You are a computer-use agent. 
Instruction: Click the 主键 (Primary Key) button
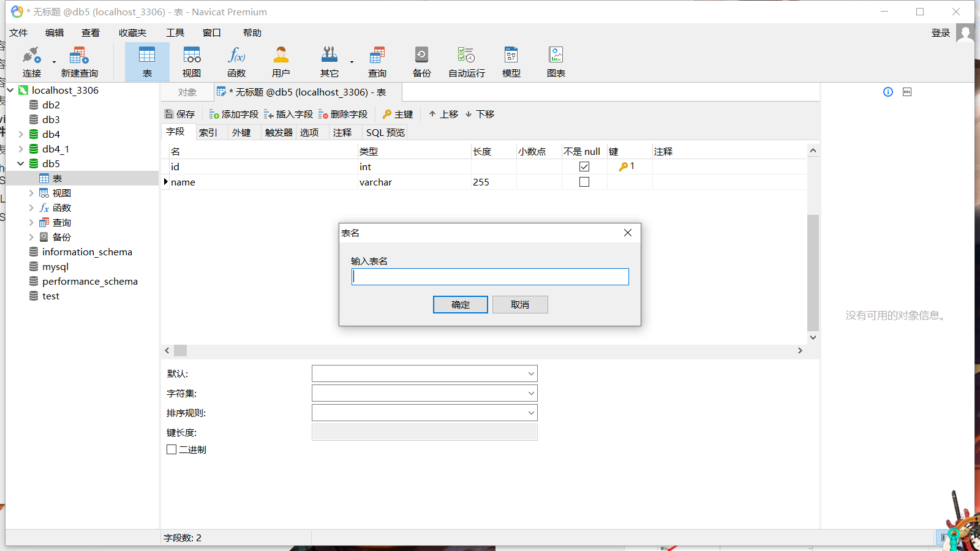[x=398, y=114]
